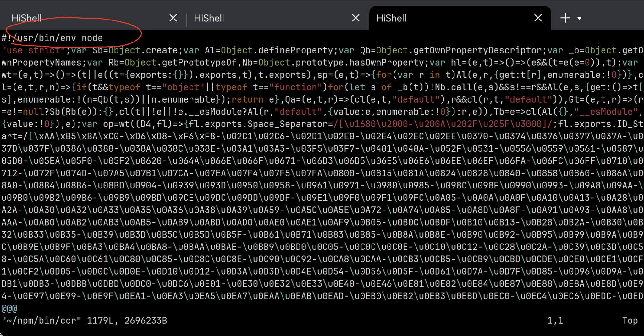Open a new tab with plus icon

565,18
